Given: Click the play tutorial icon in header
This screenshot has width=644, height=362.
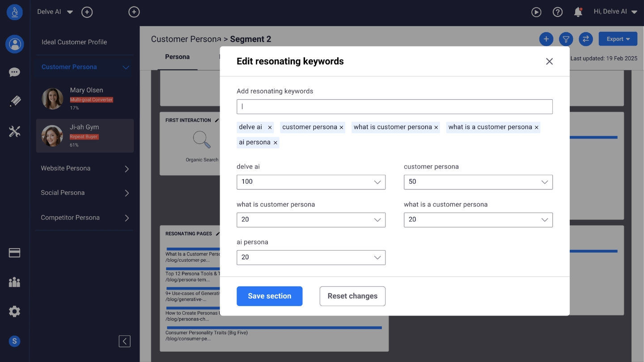Looking at the screenshot, I should [536, 12].
